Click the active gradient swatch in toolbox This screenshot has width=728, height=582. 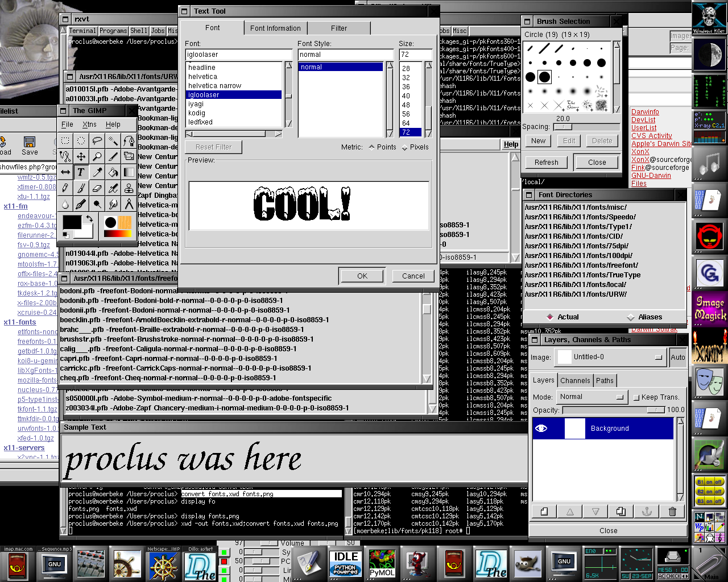(118, 234)
